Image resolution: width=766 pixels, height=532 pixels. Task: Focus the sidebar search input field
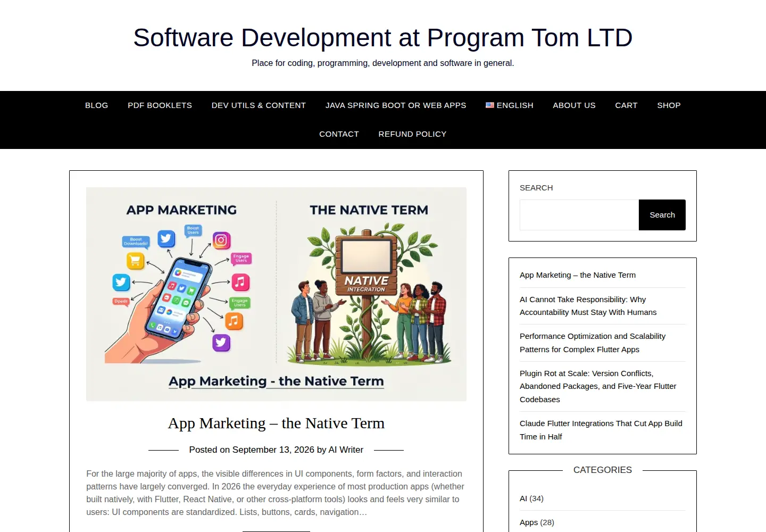[579, 215]
